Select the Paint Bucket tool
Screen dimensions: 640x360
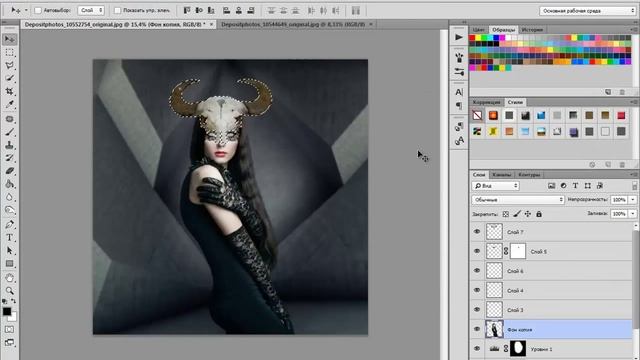9,184
